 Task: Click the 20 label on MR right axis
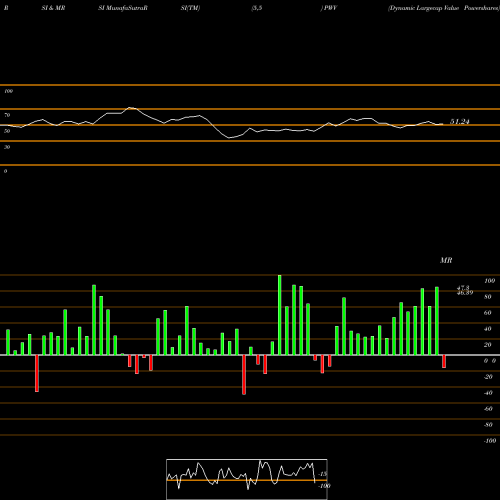tap(488, 345)
